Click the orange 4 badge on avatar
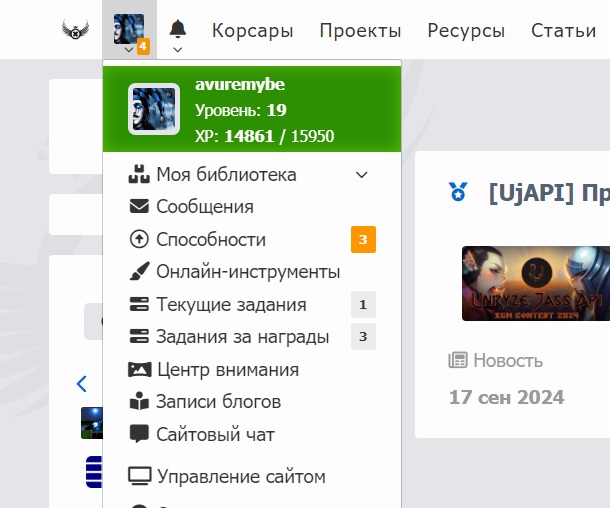The height and width of the screenshot is (508, 610). tap(143, 46)
